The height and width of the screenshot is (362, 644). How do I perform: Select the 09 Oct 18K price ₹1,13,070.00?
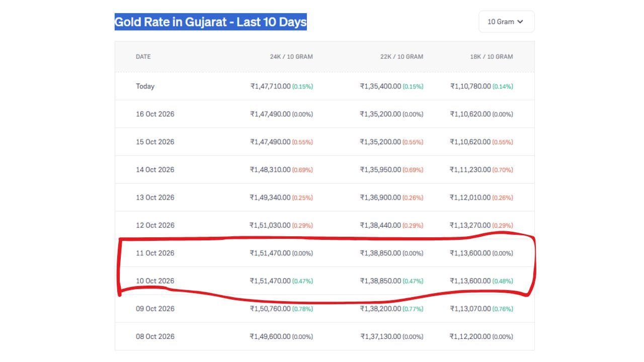pyautogui.click(x=470, y=309)
